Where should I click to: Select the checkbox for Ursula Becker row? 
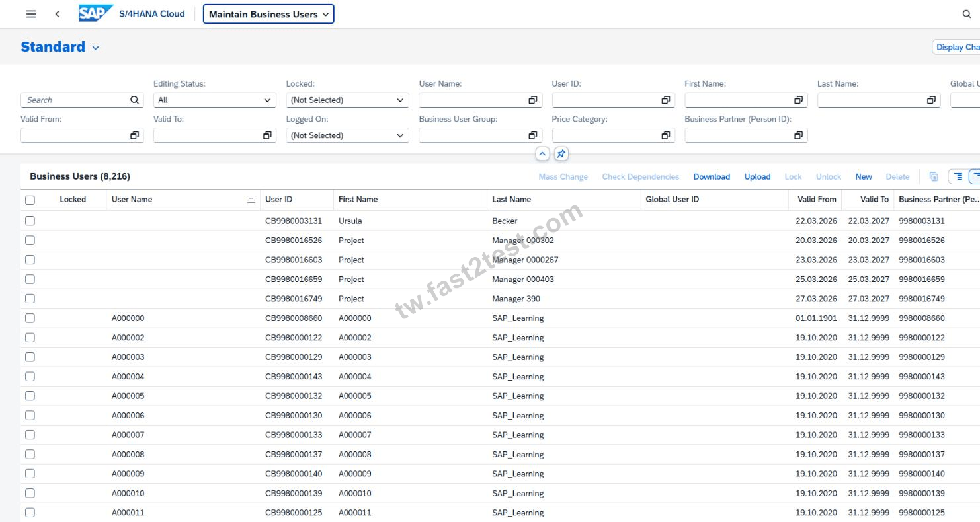pyautogui.click(x=30, y=221)
